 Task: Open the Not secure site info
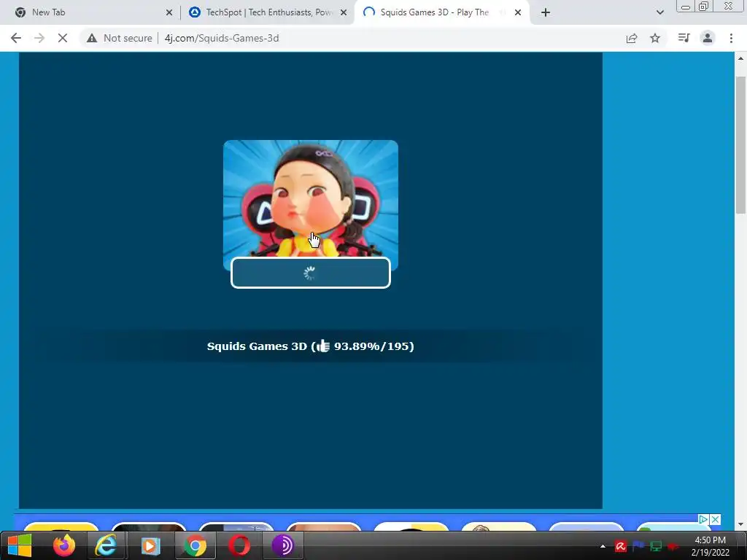tap(119, 38)
